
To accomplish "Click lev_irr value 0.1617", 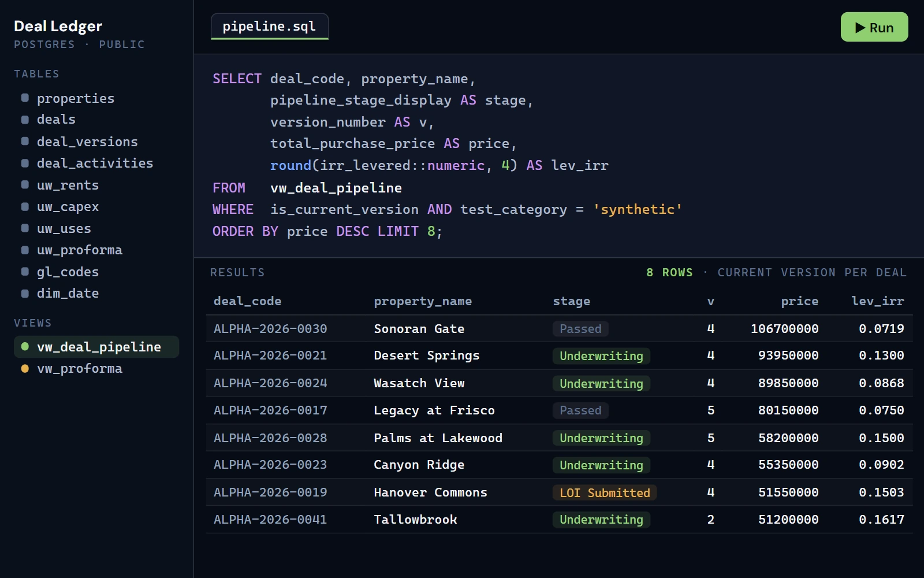I will pyautogui.click(x=881, y=520).
